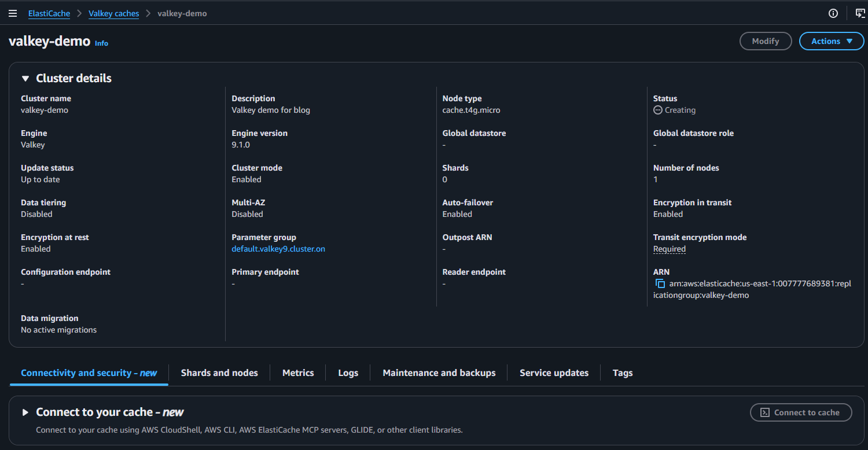Image resolution: width=868 pixels, height=450 pixels.
Task: Go to Valkey caches breadcrumb link
Action: (x=114, y=13)
